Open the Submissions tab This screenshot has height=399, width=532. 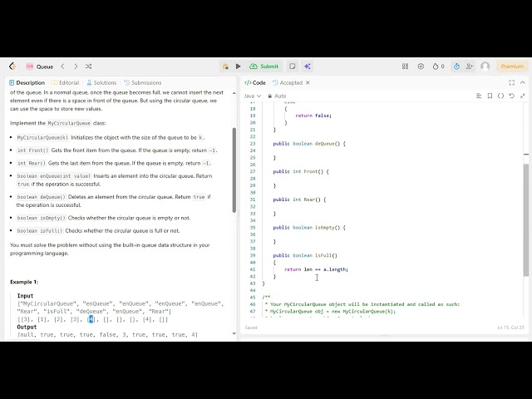(x=143, y=82)
